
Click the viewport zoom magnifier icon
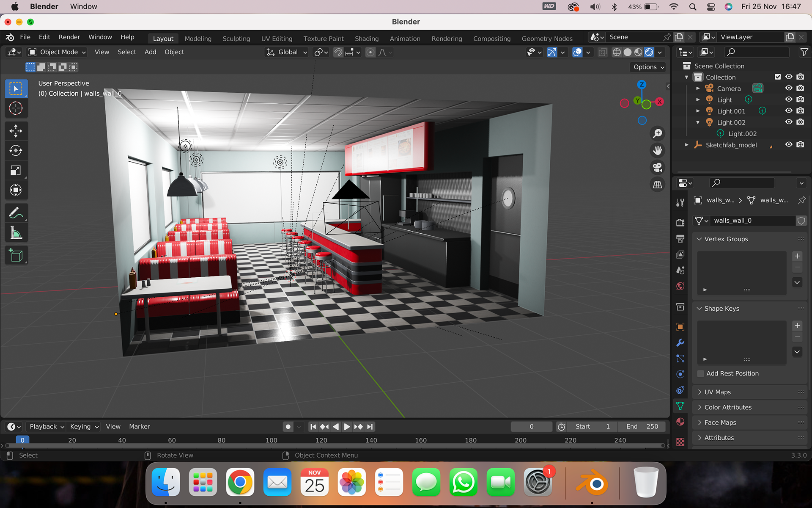coord(657,133)
